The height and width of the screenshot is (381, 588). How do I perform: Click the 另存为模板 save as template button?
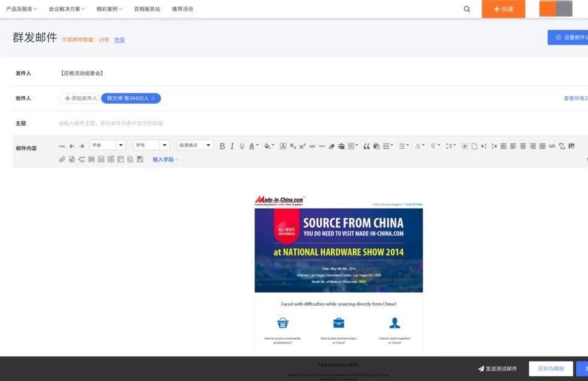[551, 368]
